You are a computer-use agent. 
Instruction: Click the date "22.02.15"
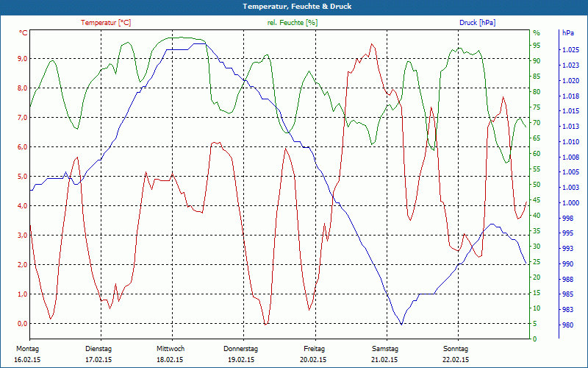456,360
